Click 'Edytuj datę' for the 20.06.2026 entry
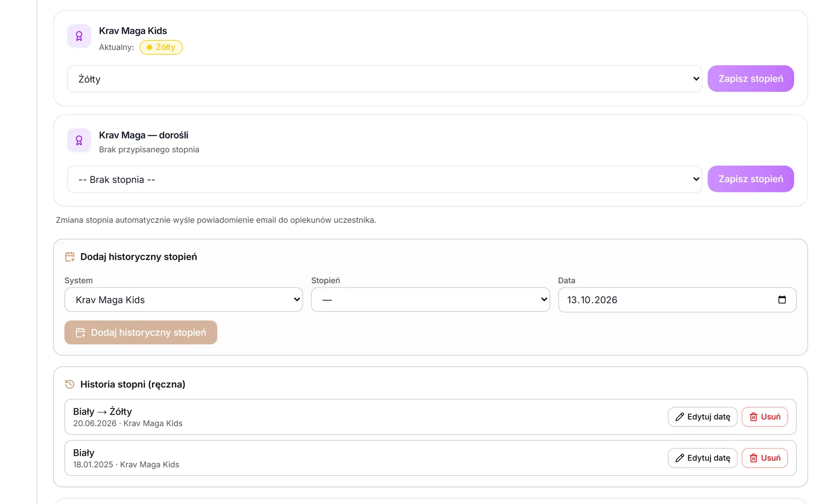The width and height of the screenshot is (824, 504). click(702, 417)
